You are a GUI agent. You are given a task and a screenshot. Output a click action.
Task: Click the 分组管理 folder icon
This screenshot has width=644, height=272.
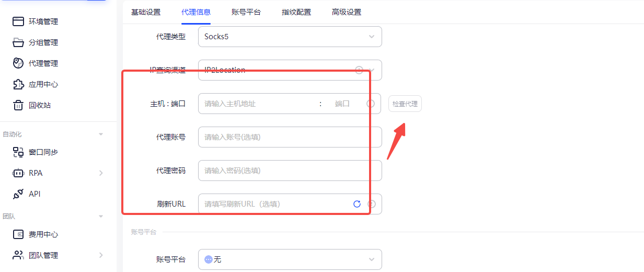click(x=18, y=42)
